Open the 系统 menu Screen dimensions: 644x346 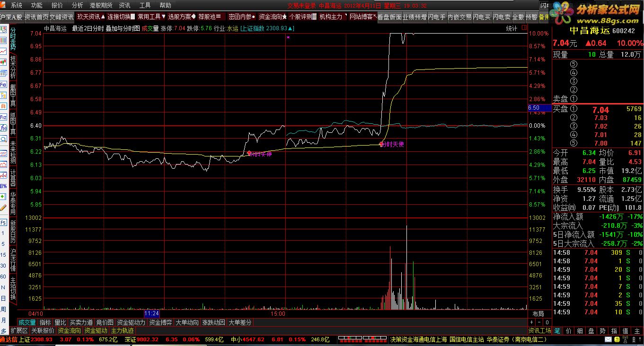(17, 5)
